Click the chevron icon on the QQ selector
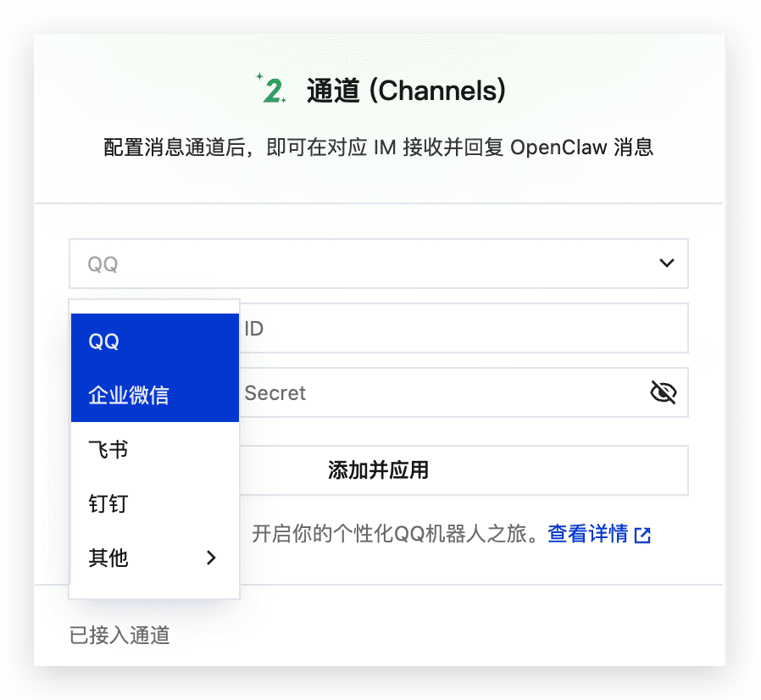Viewport: 761px width, 700px height. coord(668,264)
